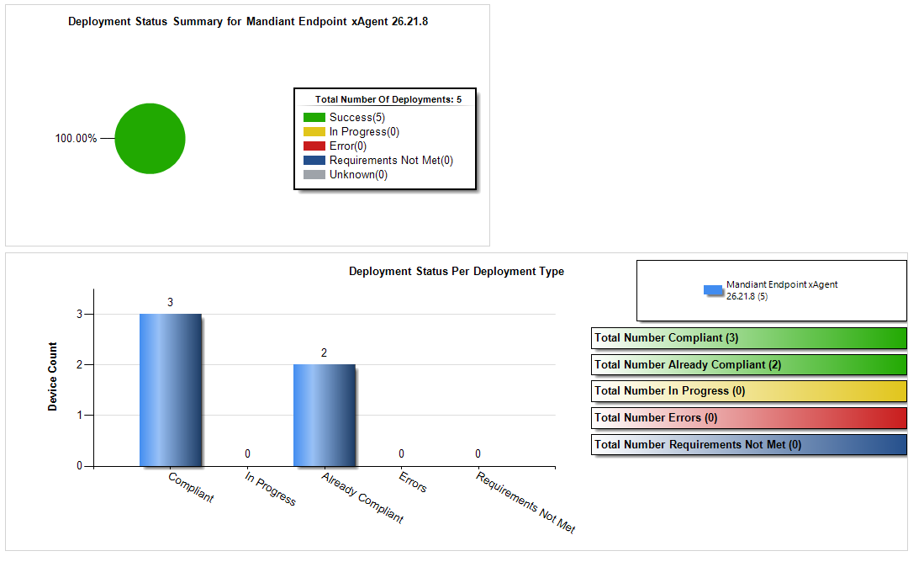Click the 'In Progress' x-axis label
Viewport: 924px width, 567px height.
pos(270,489)
